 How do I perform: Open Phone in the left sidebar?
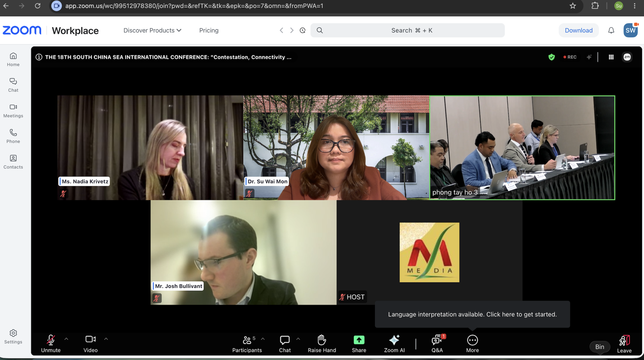click(13, 136)
